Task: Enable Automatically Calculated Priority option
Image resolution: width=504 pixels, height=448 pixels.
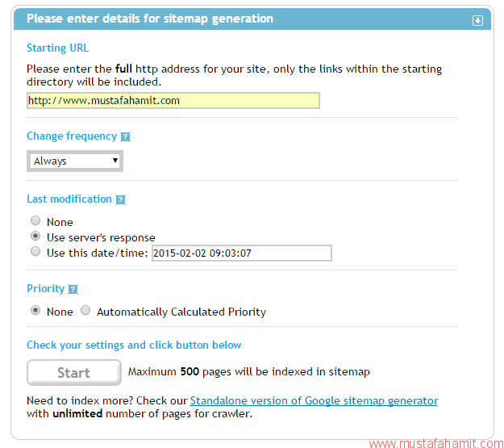Action: (x=85, y=310)
